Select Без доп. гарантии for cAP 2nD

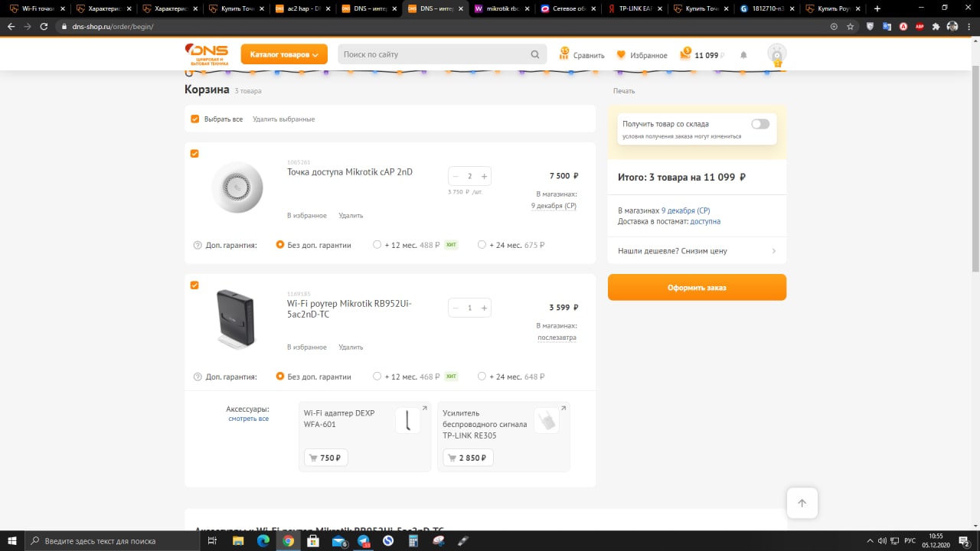click(280, 245)
